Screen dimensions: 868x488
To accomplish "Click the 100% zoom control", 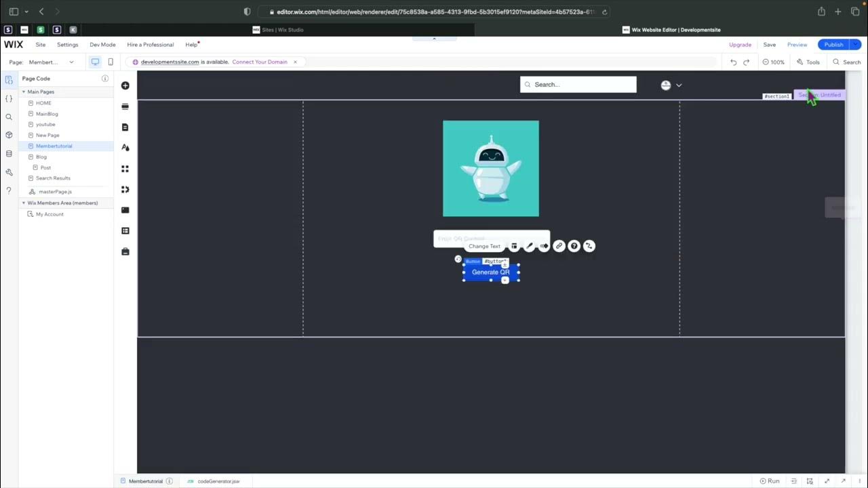I will pyautogui.click(x=773, y=62).
